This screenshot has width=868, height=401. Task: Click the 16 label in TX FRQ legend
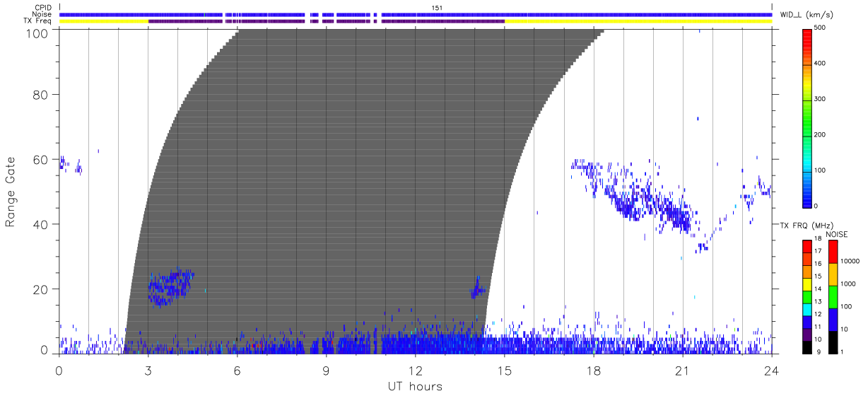819,264
